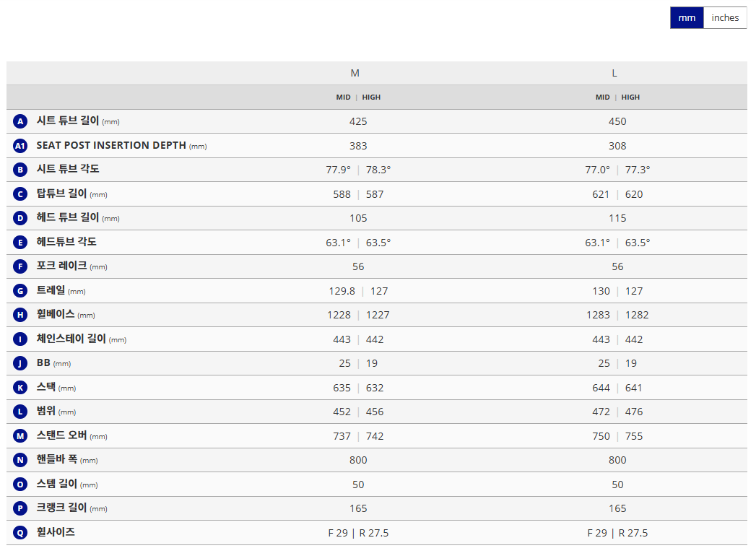Click the 휠베이스 row label
This screenshot has height=556, width=756.
(56, 314)
